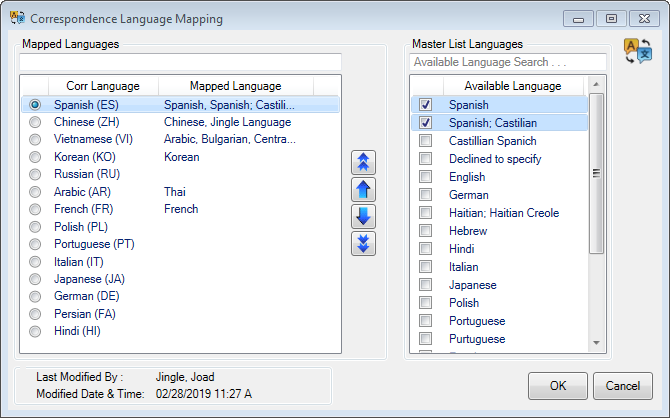Select the French (FR) radio button
This screenshot has height=418, width=670.
35,209
